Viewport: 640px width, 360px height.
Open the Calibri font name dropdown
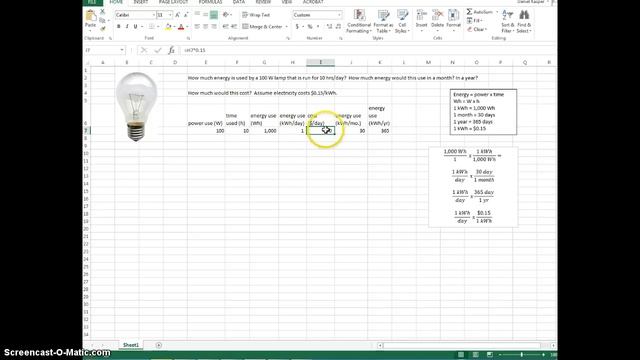click(154, 15)
